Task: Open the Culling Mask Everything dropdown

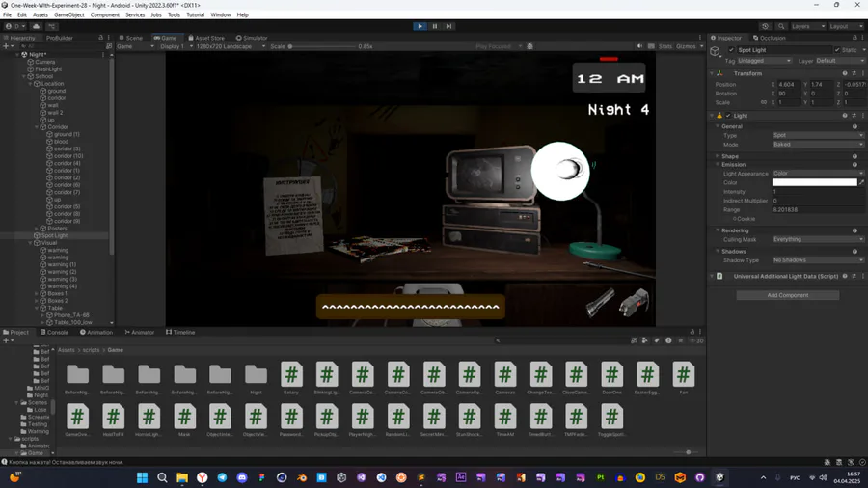Action: click(x=818, y=239)
